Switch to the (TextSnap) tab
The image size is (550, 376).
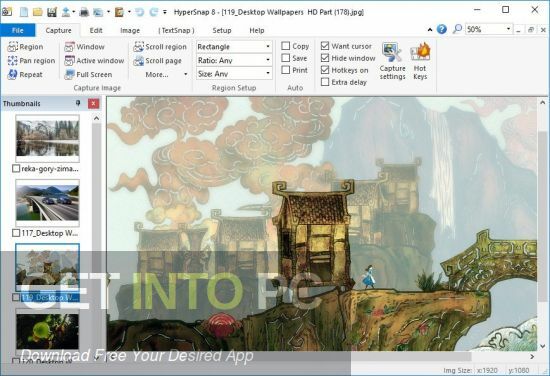point(176,31)
